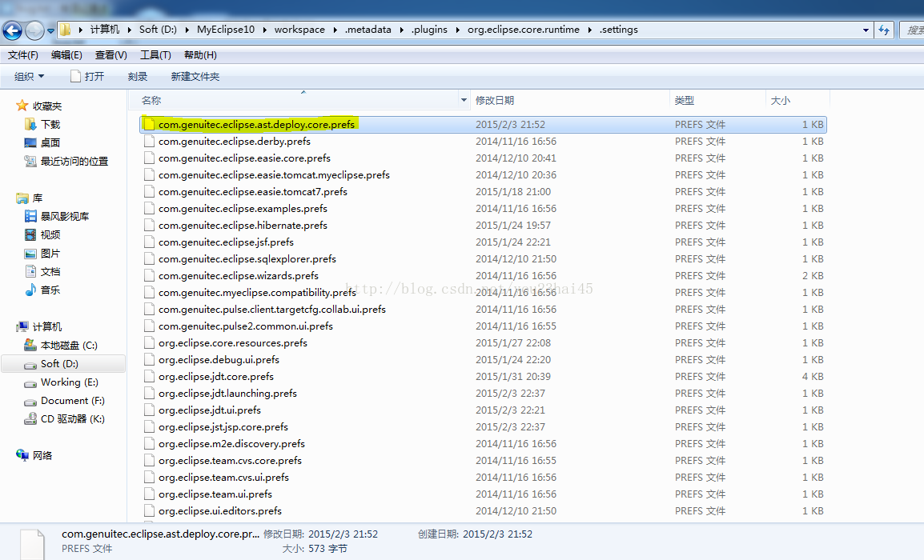Open the 名称 column filter dropdown
924x560 pixels.
[x=464, y=101]
